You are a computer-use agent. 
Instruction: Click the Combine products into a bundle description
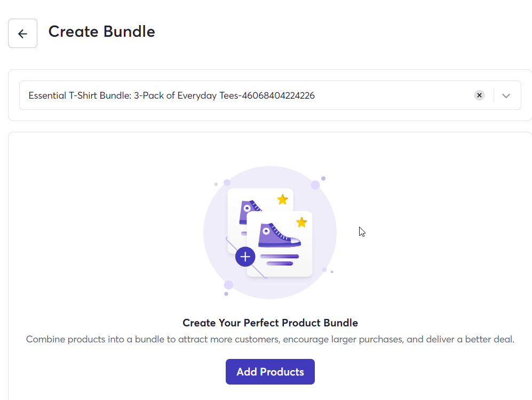pyautogui.click(x=270, y=339)
